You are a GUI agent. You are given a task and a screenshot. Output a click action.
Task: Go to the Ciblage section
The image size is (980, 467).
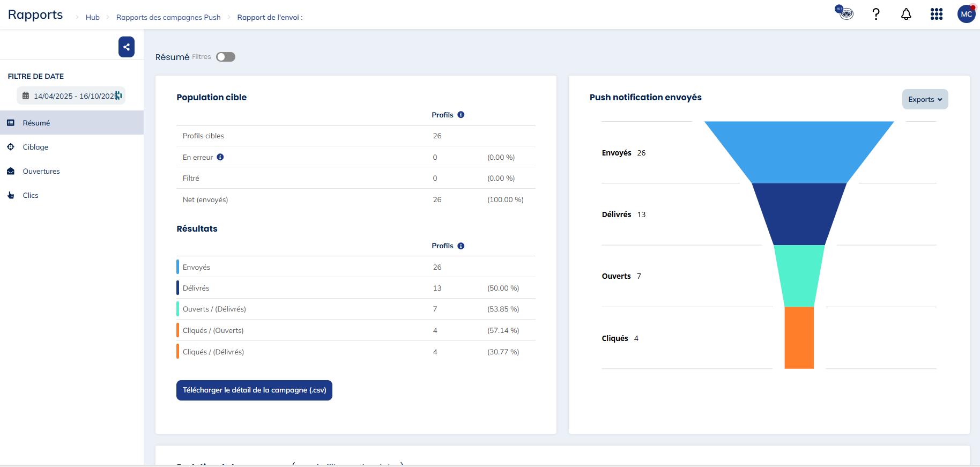click(35, 147)
